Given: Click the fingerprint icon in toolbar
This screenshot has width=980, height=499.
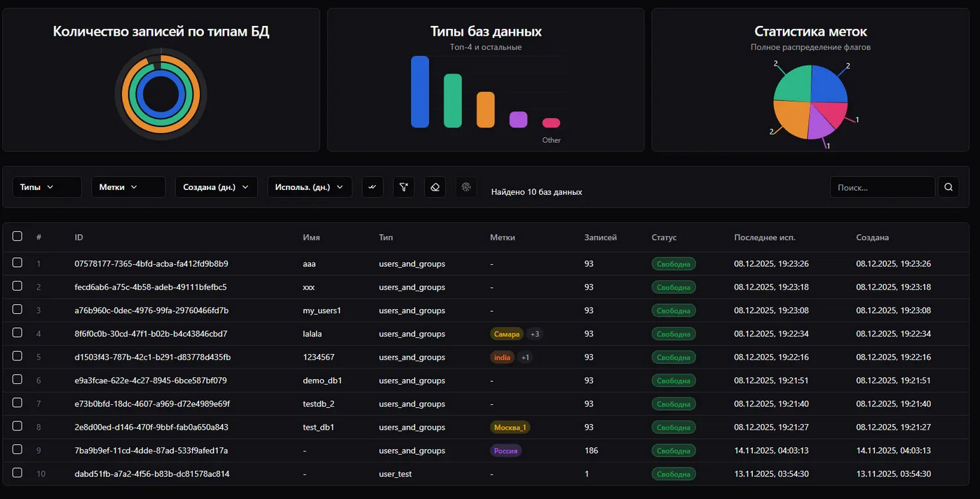Looking at the screenshot, I should 465,187.
